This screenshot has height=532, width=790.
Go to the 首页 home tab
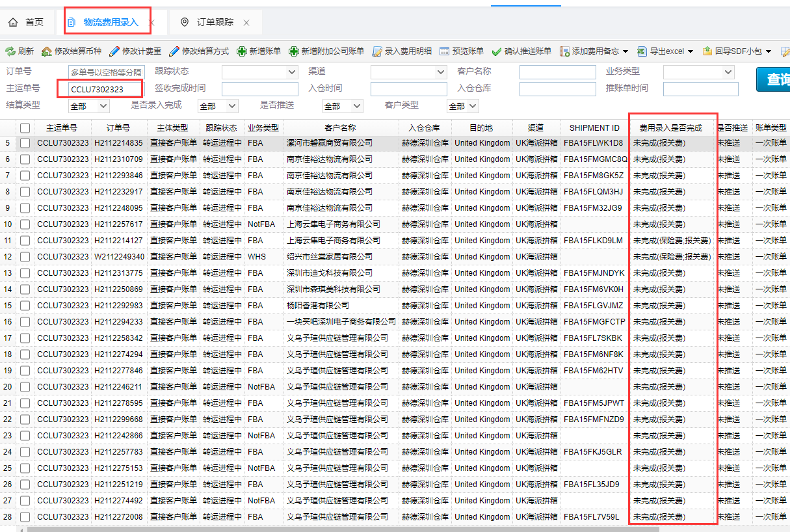tap(27, 22)
